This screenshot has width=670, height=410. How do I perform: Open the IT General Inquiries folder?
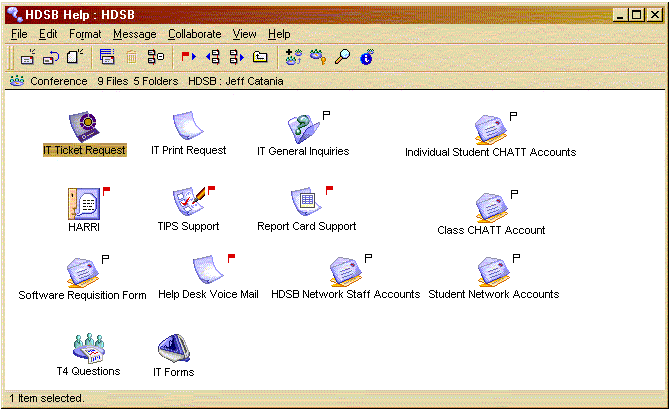point(303,127)
